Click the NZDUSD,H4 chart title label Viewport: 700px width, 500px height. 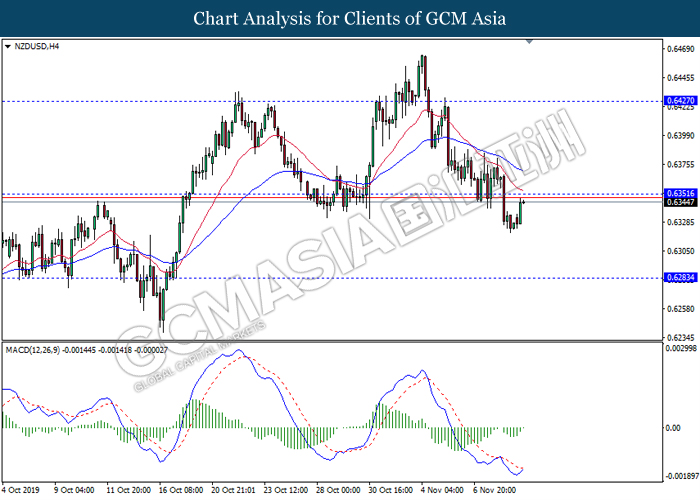[x=37, y=46]
